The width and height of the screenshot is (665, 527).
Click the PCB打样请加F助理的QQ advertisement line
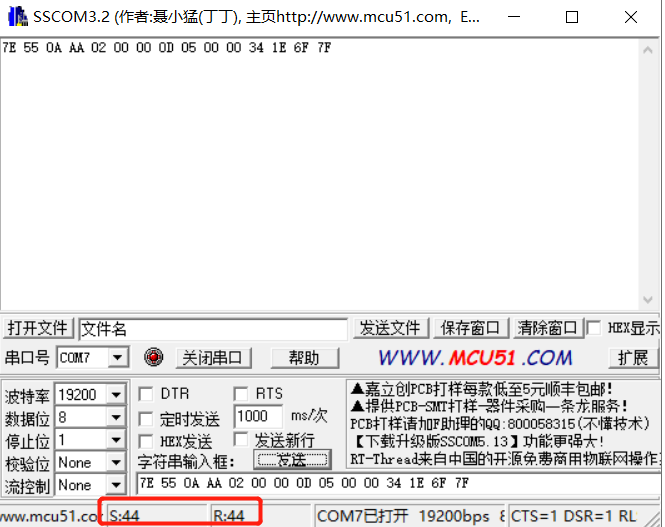tap(500, 424)
